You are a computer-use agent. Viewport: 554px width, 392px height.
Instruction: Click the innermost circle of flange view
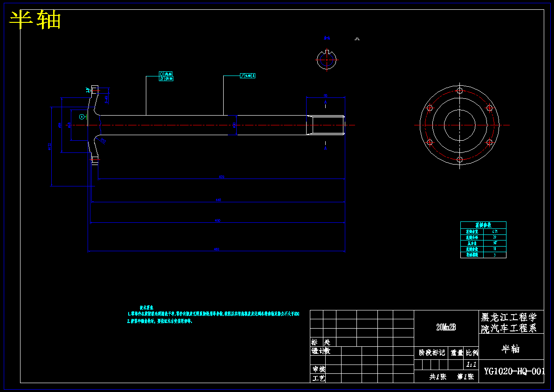[x=460, y=125]
